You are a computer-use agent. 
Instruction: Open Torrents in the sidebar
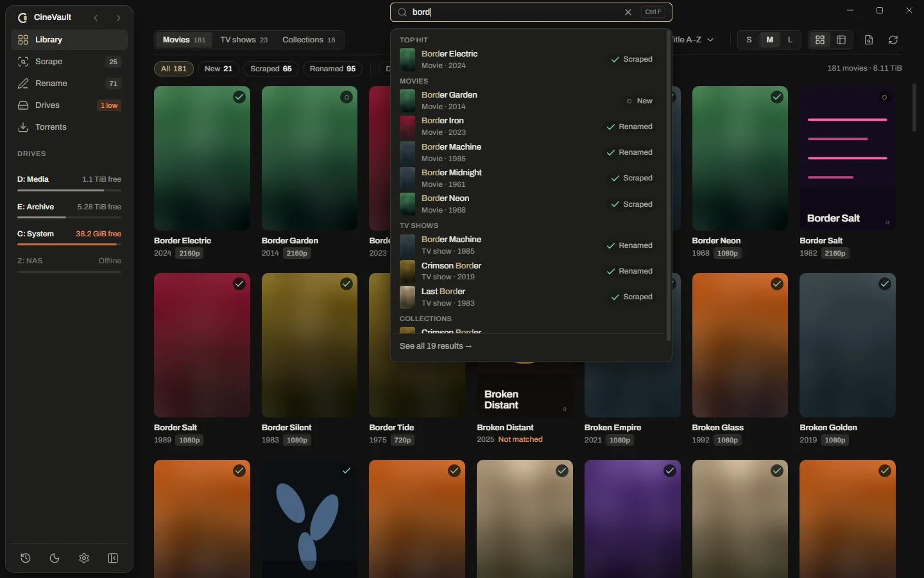point(69,127)
